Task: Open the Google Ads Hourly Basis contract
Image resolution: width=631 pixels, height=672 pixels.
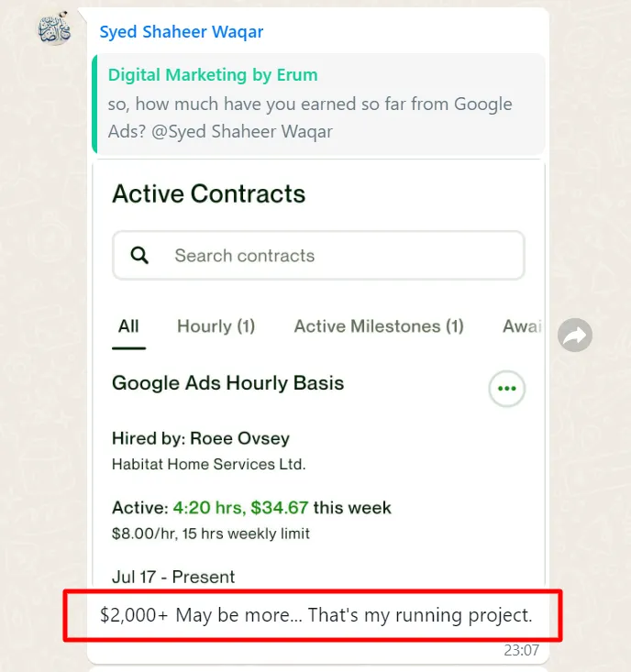Action: pyautogui.click(x=227, y=383)
